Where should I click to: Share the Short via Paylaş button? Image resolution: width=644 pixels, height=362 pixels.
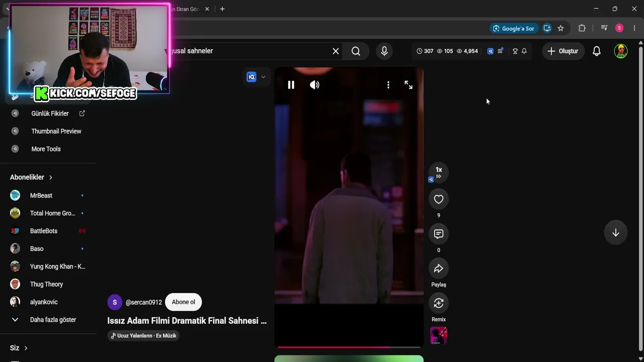tap(439, 268)
